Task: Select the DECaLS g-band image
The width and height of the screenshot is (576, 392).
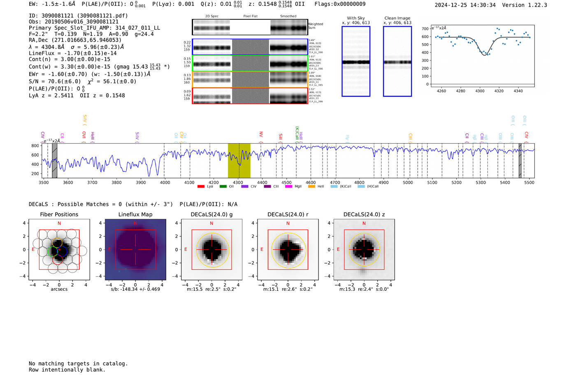Action: click(x=211, y=249)
